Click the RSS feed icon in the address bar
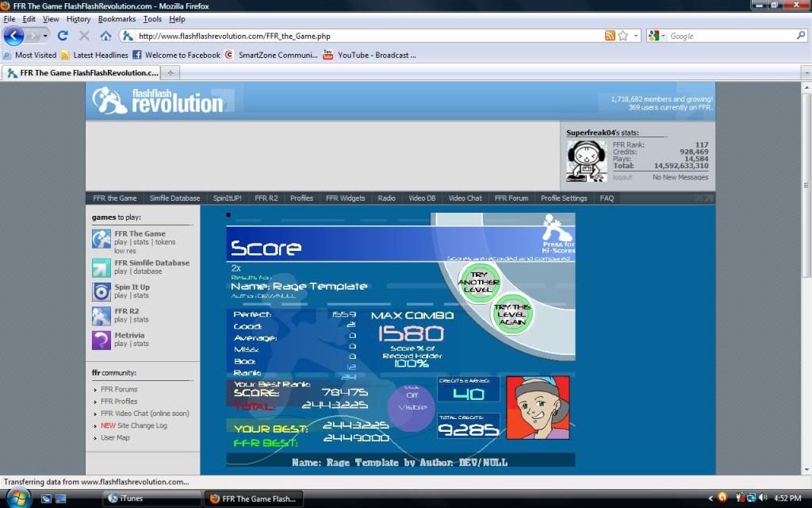The width and height of the screenshot is (812, 508). [610, 36]
